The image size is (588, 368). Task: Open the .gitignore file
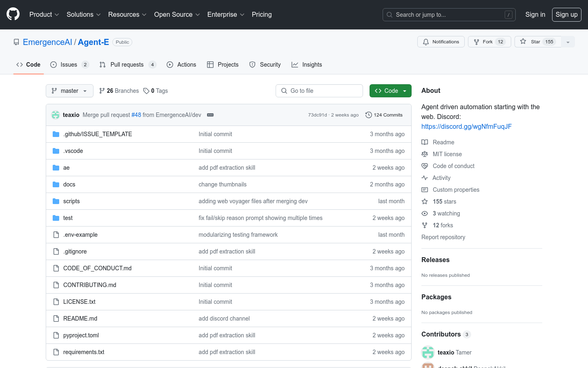click(75, 251)
